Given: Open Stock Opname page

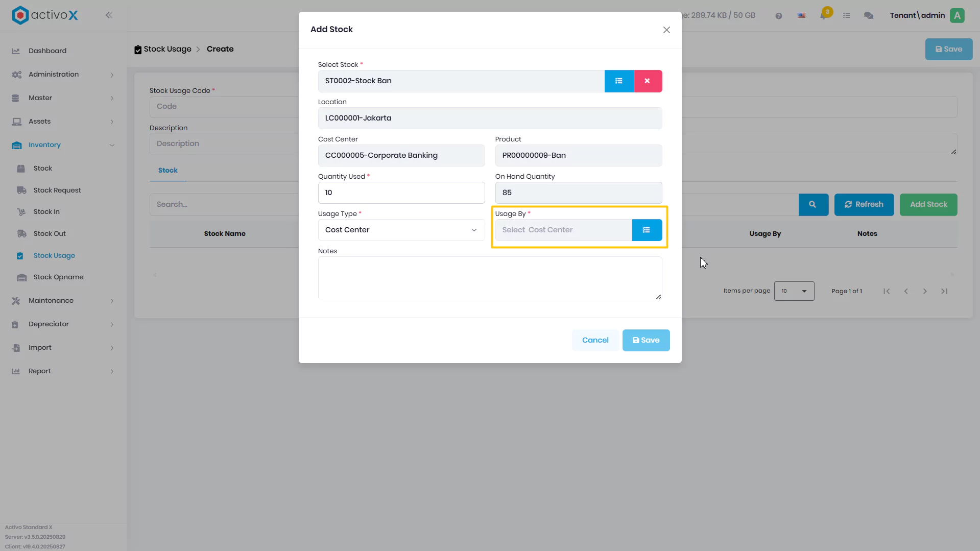Looking at the screenshot, I should pos(58,277).
